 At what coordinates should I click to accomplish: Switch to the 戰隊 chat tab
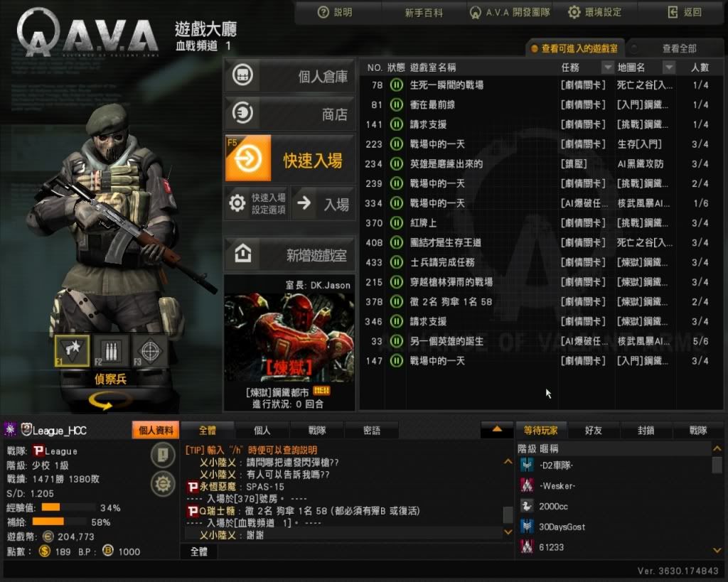pos(317,430)
